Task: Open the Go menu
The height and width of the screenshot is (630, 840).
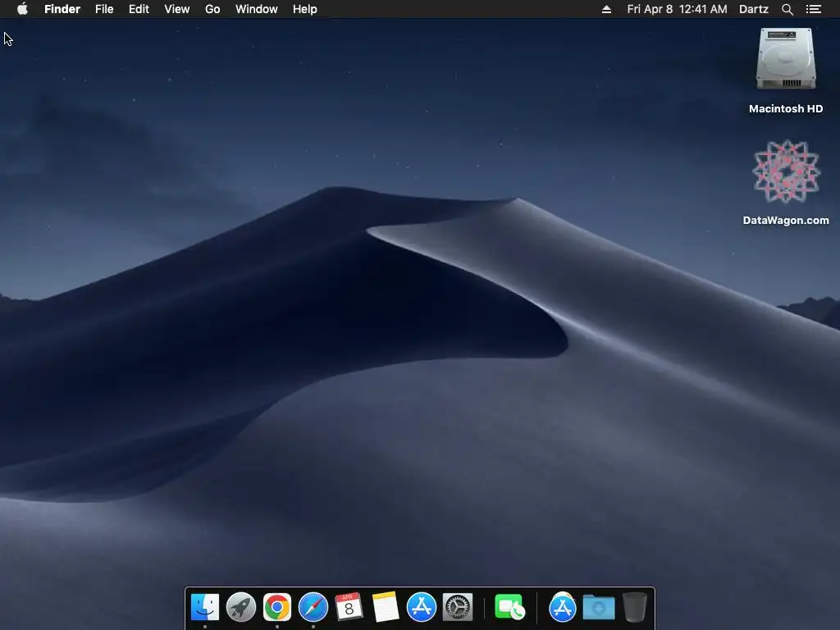Action: point(212,9)
